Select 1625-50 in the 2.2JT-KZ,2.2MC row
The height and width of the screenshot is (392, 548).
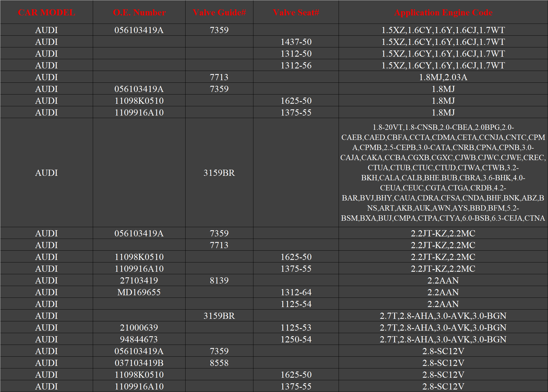(296, 257)
